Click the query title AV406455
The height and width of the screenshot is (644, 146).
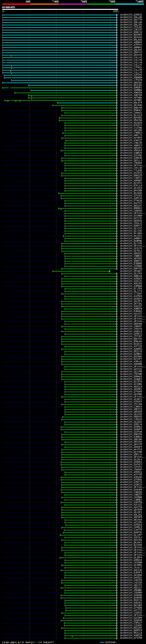pyautogui.click(x=8, y=7)
